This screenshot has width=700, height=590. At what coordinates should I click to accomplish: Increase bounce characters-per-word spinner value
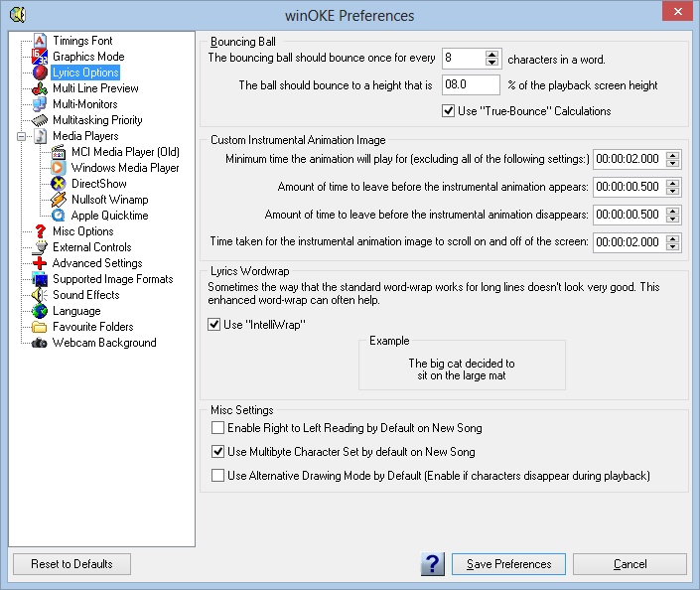(x=492, y=54)
